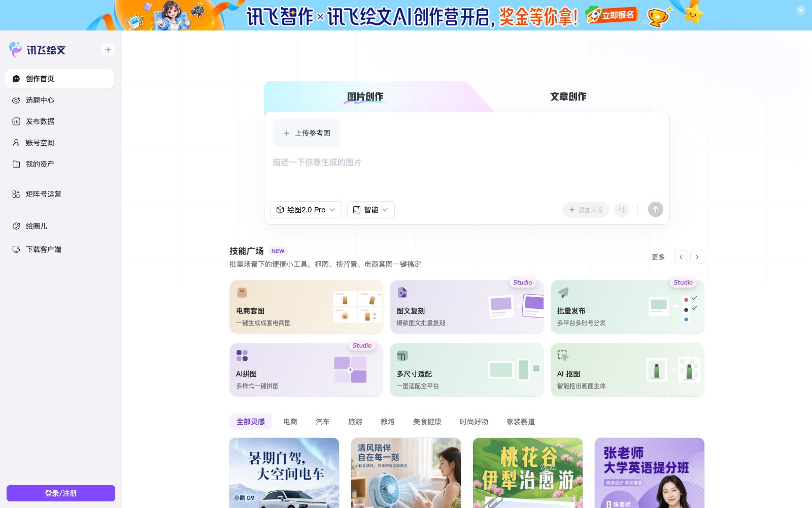Screen dimensions: 812x508
Task: Select the 电商 category tab
Action: 290,422
